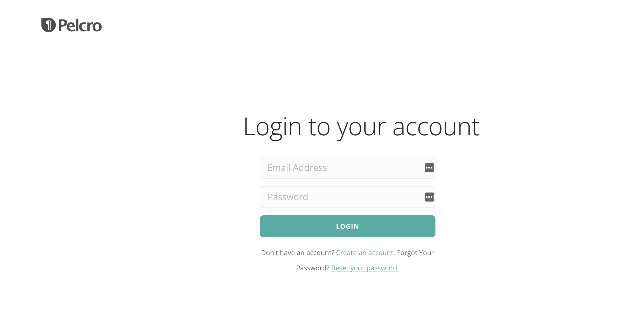This screenshot has height=314, width=644.
Task: Focus the Email Address input field
Action: pyautogui.click(x=347, y=168)
